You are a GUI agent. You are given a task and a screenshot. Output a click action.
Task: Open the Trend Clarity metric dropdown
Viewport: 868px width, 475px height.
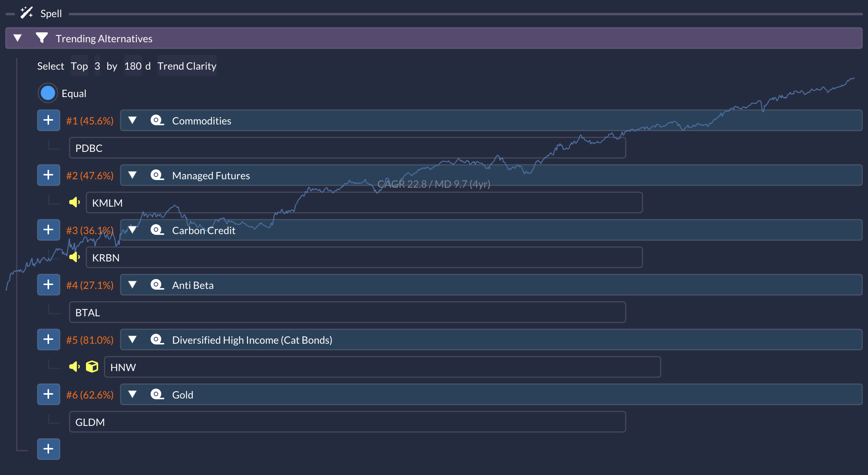click(x=187, y=66)
